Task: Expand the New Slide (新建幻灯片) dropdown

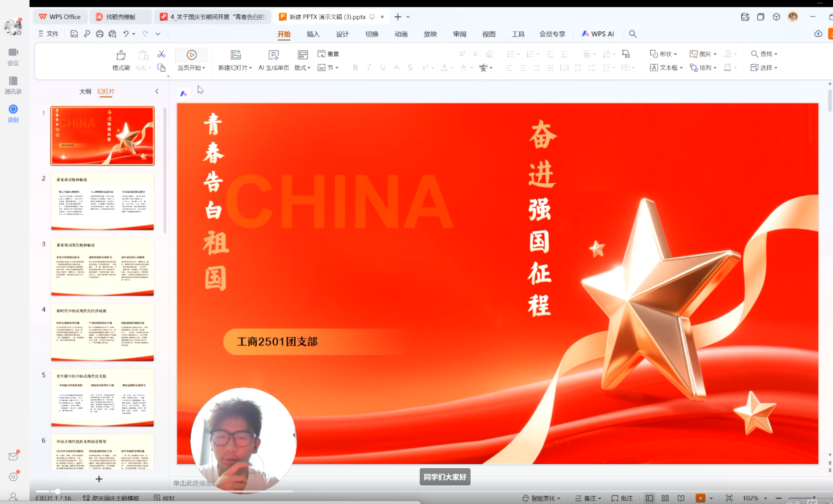Action: 250,68
